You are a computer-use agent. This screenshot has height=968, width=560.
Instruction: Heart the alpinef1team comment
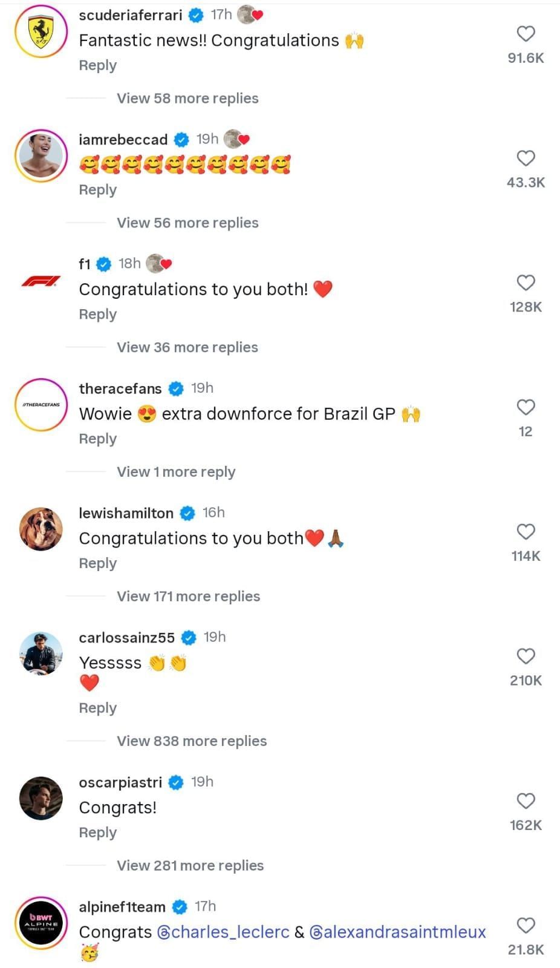526,926
